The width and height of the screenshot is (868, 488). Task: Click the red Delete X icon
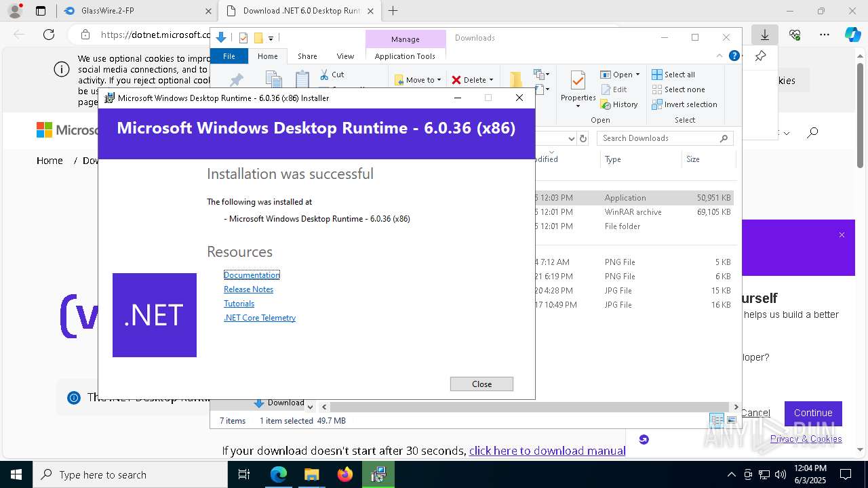pyautogui.click(x=456, y=80)
